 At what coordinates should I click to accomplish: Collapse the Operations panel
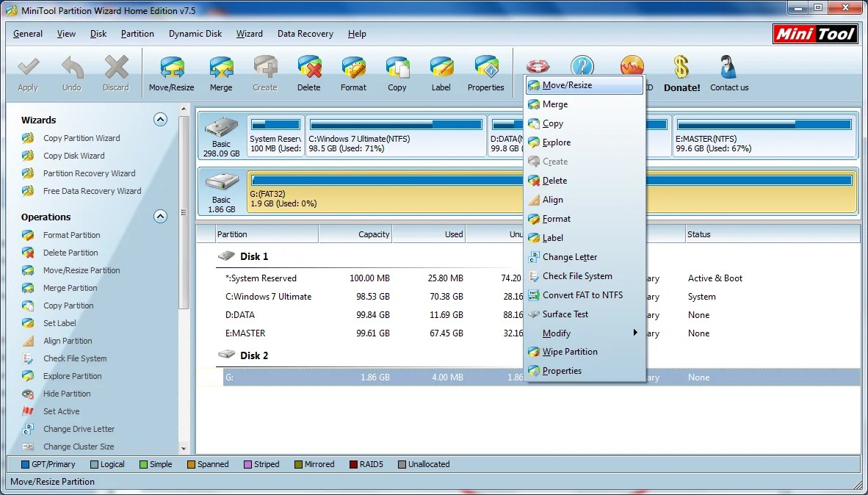(160, 216)
